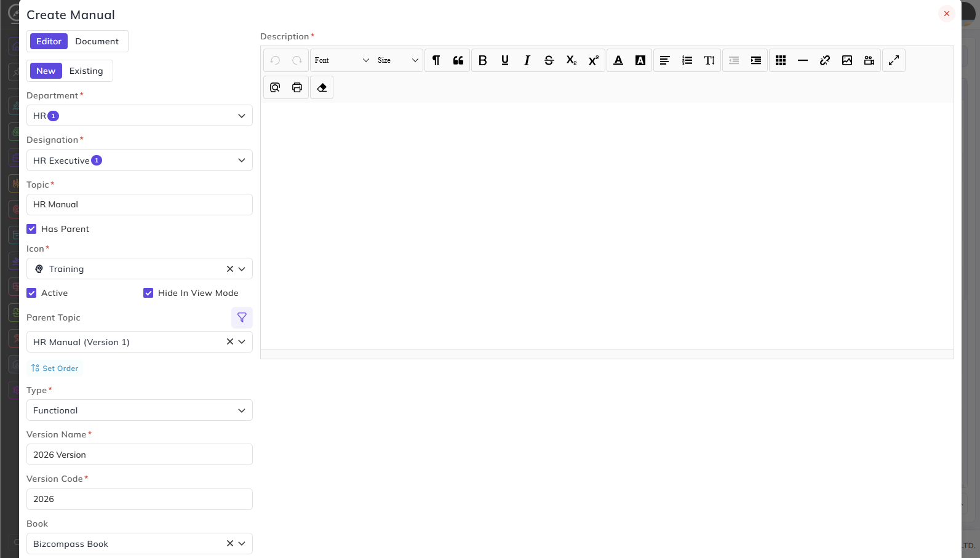Switch to the Document tab

[97, 41]
